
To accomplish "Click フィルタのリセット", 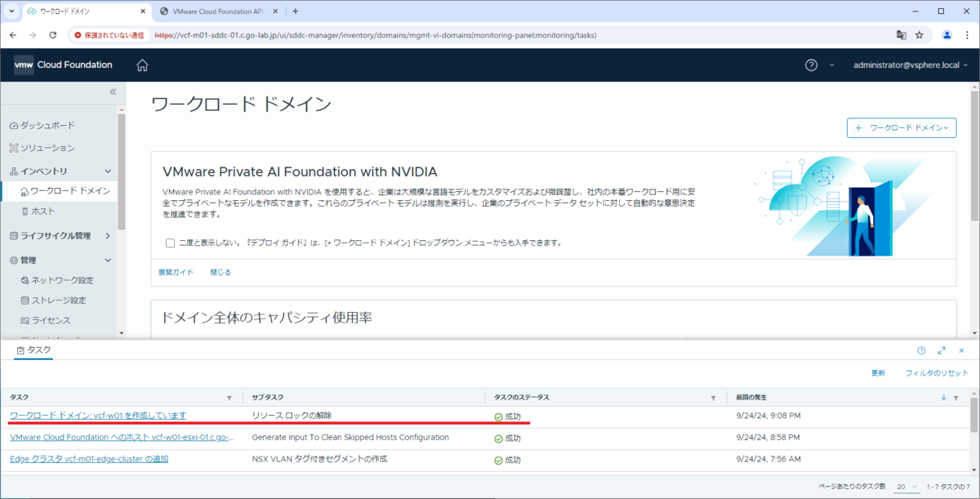I will pos(937,372).
